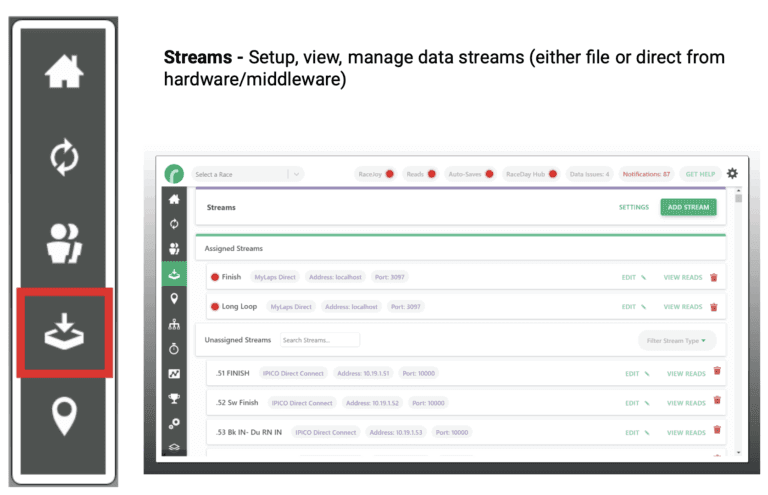
Task: Click the large location pin icon
Action: click(x=65, y=416)
